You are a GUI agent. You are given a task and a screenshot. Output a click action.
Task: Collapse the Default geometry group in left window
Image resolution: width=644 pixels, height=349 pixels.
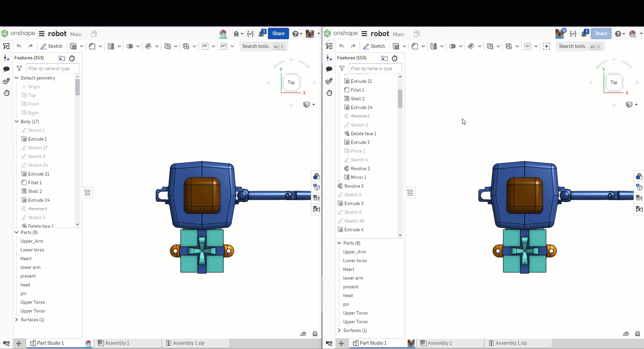(x=17, y=78)
